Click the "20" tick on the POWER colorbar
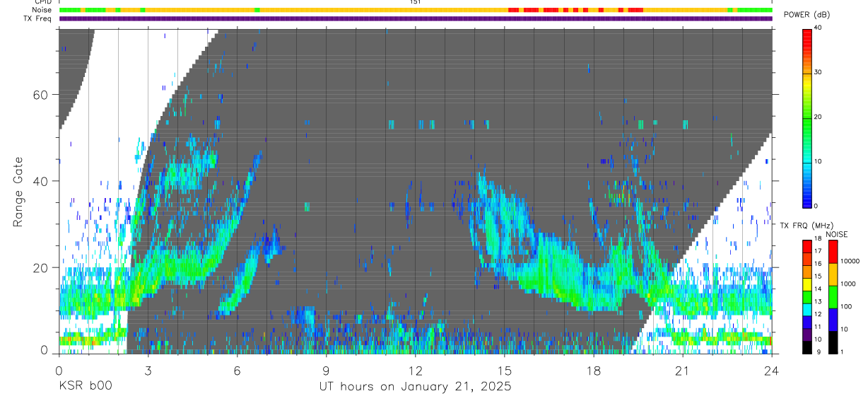Image resolution: width=868 pixels, height=401 pixels. [x=816, y=117]
